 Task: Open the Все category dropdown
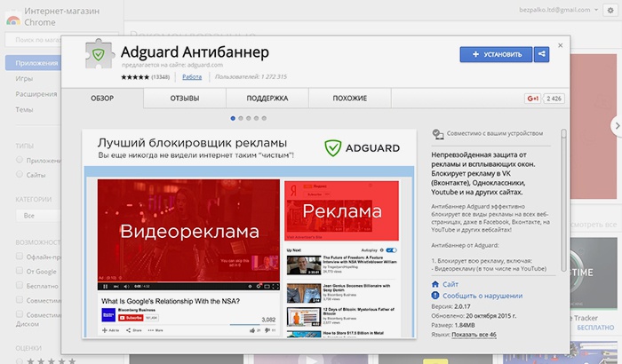tap(38, 216)
